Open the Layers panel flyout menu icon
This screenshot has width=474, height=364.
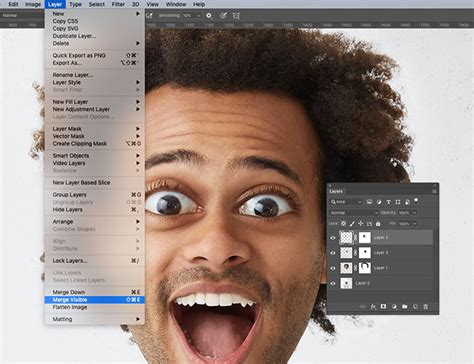pos(434,191)
